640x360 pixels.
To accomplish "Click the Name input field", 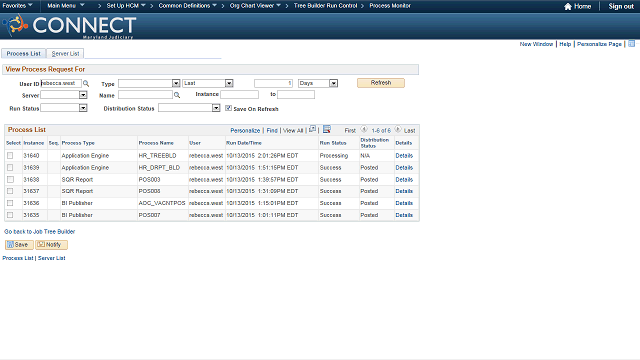I will pos(145,95).
